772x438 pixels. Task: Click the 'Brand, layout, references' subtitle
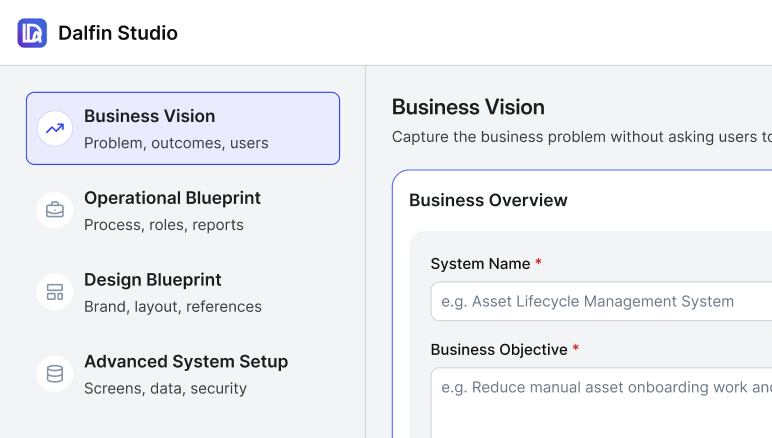pyautogui.click(x=173, y=306)
